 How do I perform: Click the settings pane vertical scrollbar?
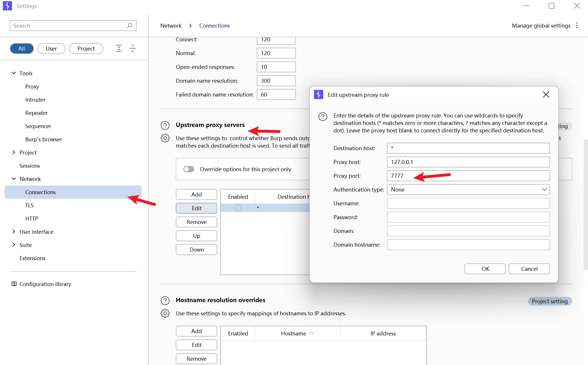[x=586, y=204]
